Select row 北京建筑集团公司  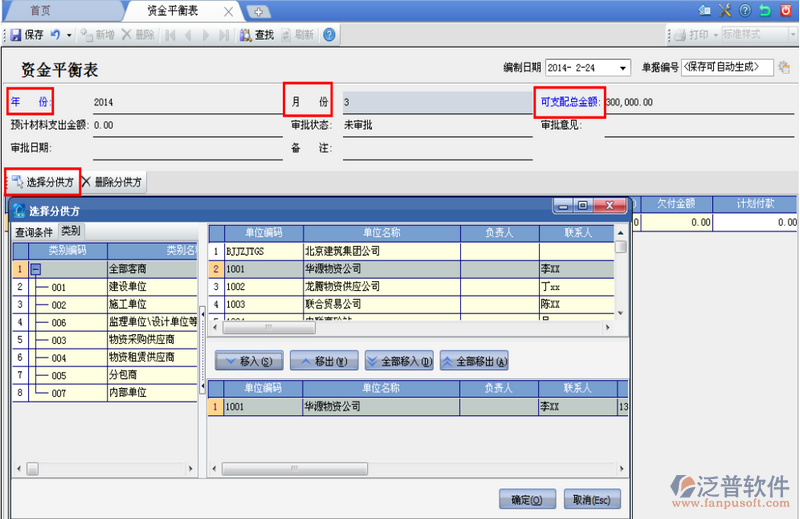[412, 251]
